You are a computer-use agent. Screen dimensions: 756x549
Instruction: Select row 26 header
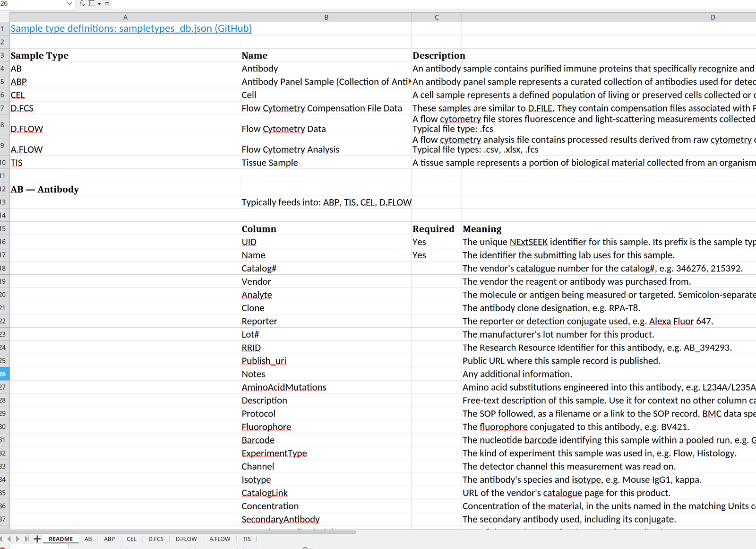(x=4, y=374)
